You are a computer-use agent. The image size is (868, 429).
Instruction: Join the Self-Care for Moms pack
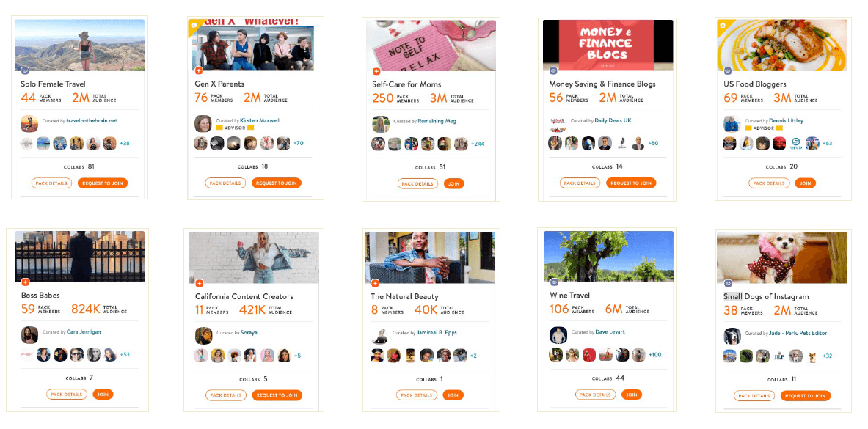[454, 183]
